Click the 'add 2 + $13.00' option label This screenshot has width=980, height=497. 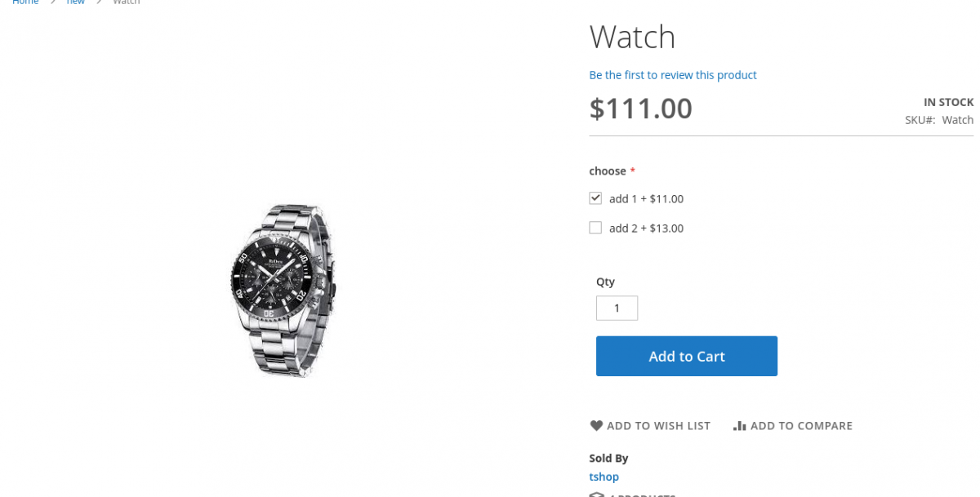click(646, 229)
